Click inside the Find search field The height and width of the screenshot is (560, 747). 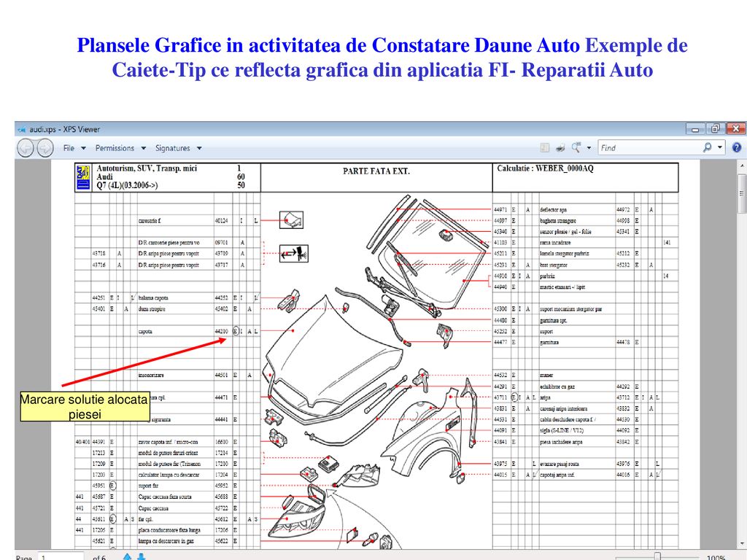point(649,148)
